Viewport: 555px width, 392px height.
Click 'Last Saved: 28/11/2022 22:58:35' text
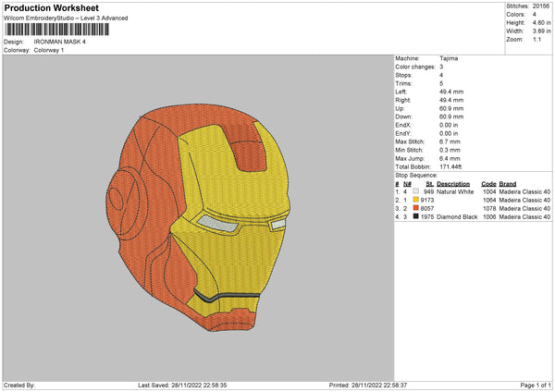point(182,385)
